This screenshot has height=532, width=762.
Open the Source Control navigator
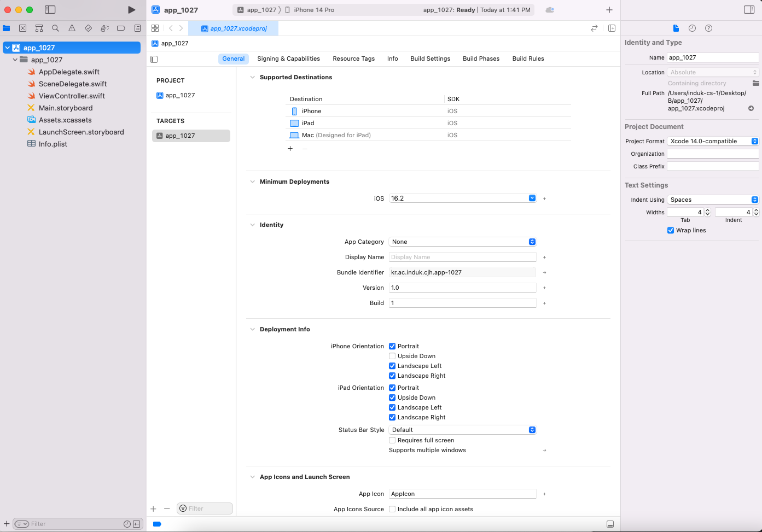(x=22, y=28)
